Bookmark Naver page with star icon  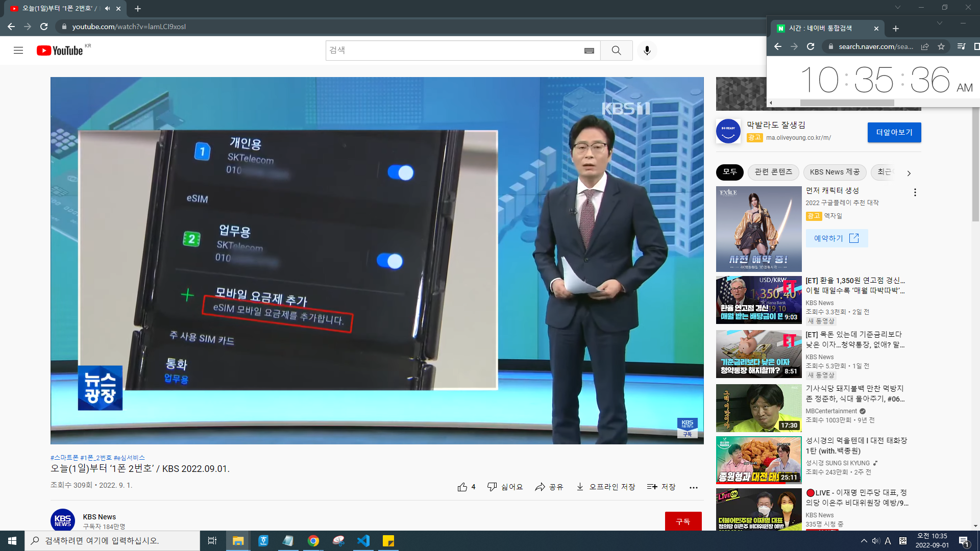(x=941, y=46)
